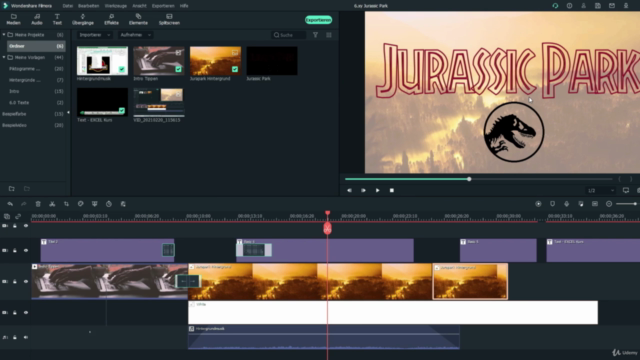Collapse the Meine Projekte tree
Screen dimensions: 640x360
coord(4,35)
